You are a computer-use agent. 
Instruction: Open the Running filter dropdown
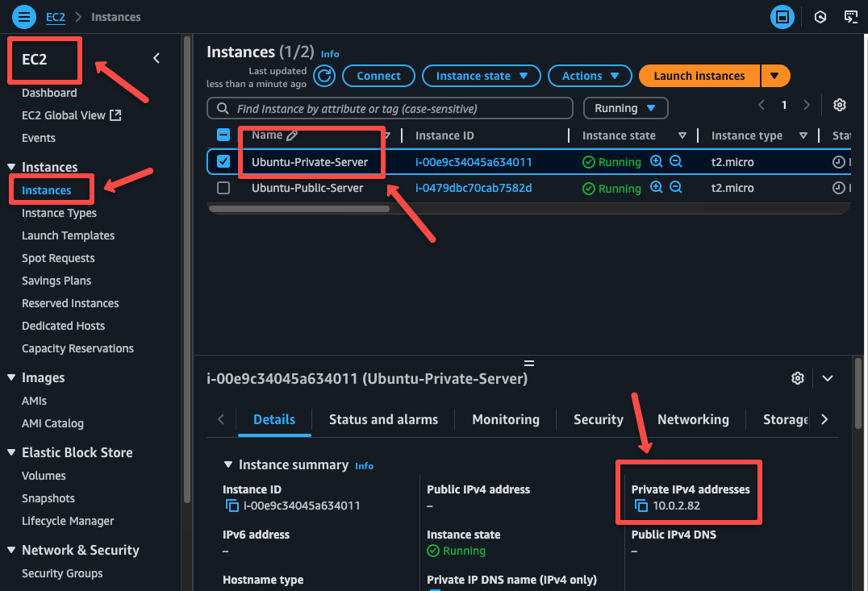click(625, 107)
